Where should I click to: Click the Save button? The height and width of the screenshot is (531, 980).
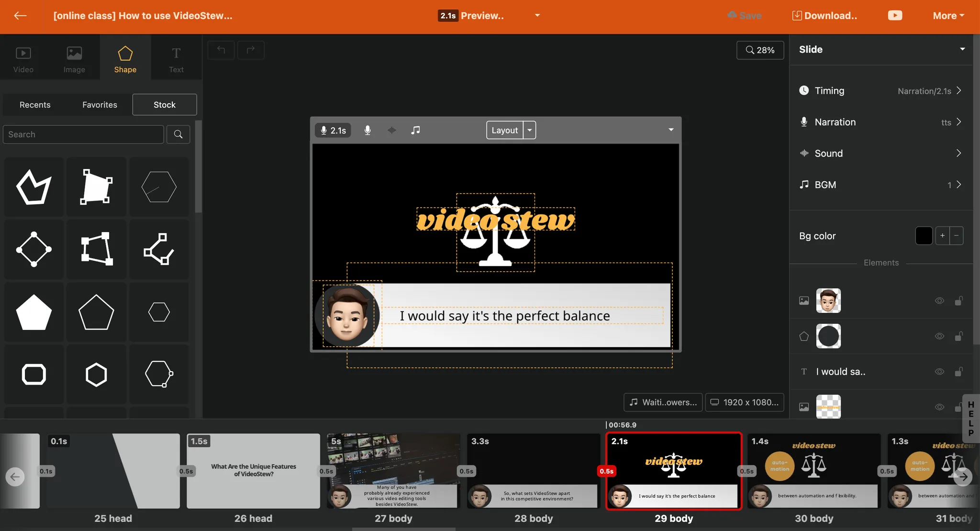tap(745, 16)
